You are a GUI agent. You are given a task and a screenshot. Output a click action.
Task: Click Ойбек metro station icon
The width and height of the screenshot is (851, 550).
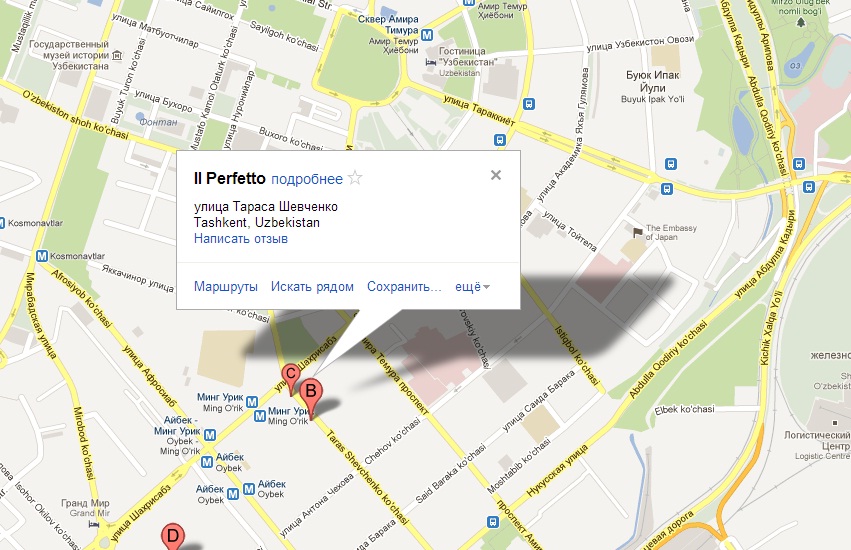coord(206,462)
